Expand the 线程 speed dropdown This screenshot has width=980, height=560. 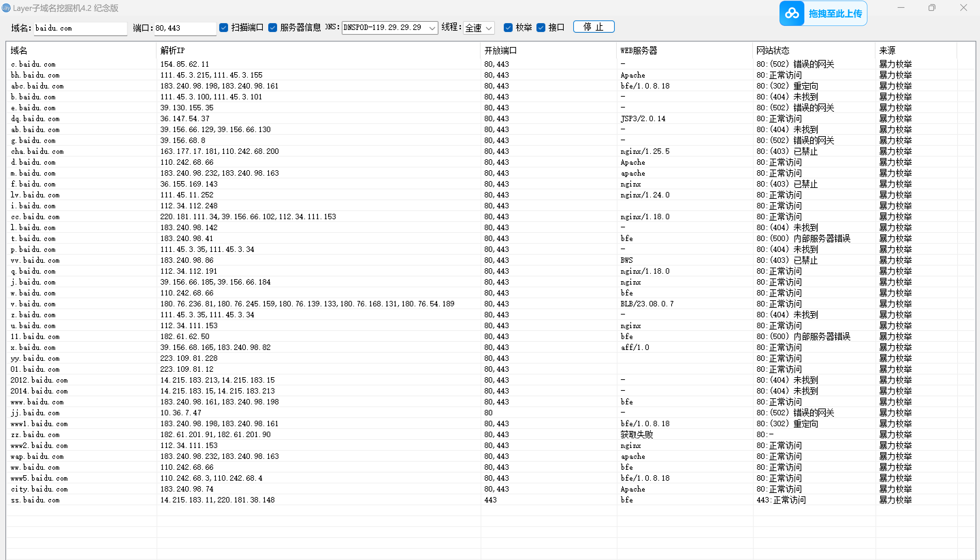point(488,28)
